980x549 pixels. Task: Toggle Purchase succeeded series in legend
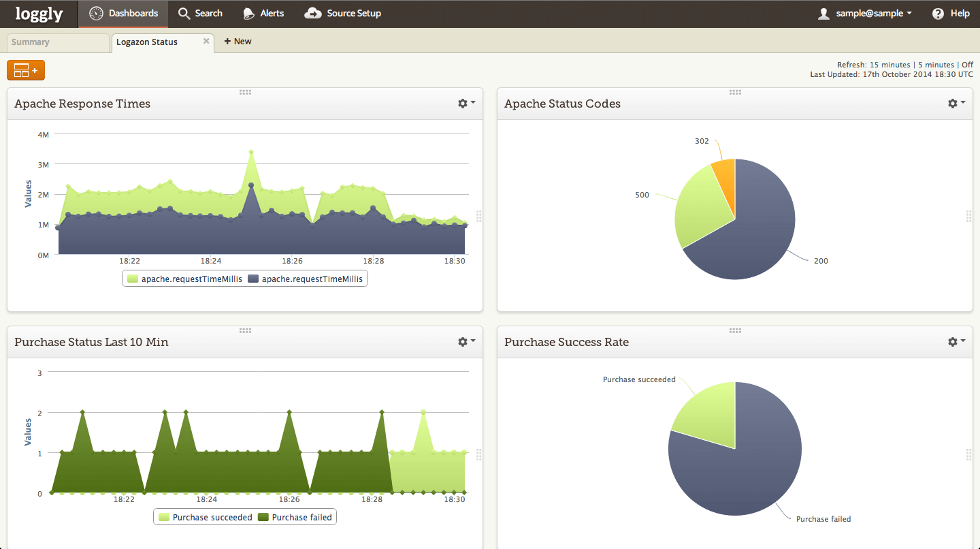(x=206, y=518)
